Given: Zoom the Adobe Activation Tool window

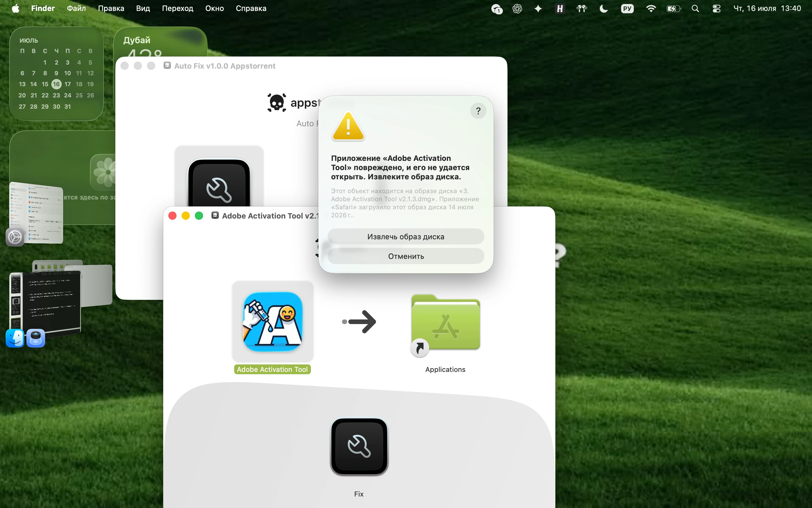Looking at the screenshot, I should pyautogui.click(x=199, y=216).
